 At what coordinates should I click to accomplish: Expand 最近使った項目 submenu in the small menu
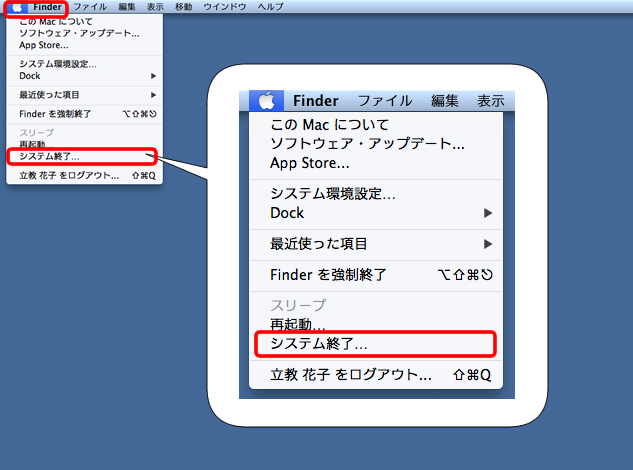(x=84, y=95)
